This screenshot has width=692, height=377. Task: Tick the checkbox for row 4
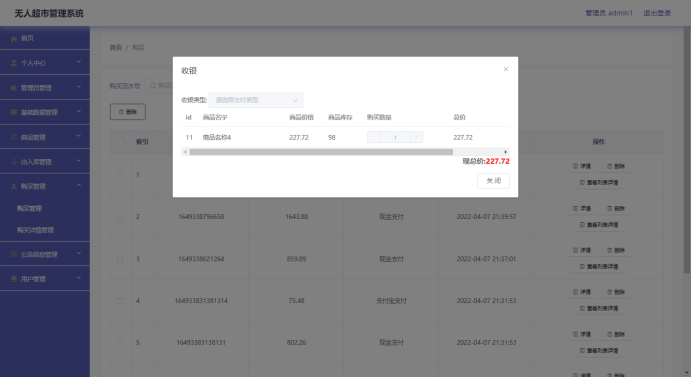coord(120,301)
